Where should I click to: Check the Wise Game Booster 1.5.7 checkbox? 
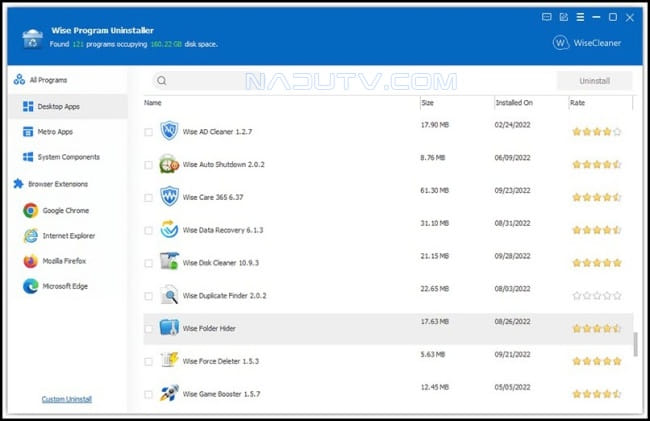(148, 394)
